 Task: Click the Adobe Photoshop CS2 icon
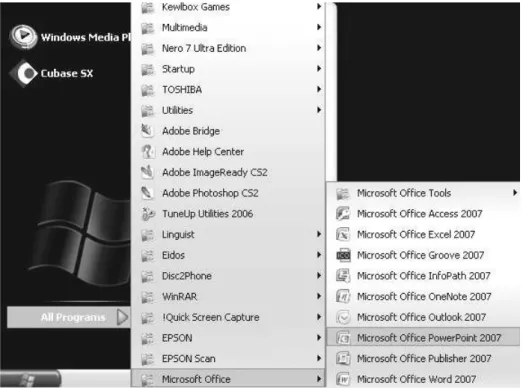click(147, 193)
